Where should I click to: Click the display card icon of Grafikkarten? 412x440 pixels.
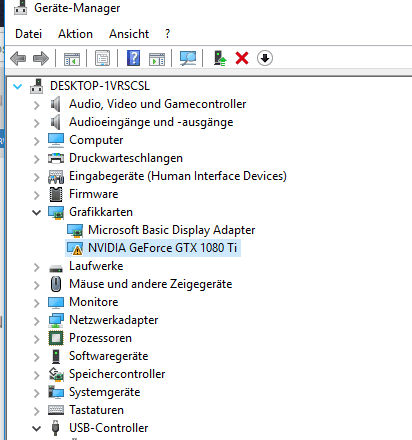(x=56, y=212)
